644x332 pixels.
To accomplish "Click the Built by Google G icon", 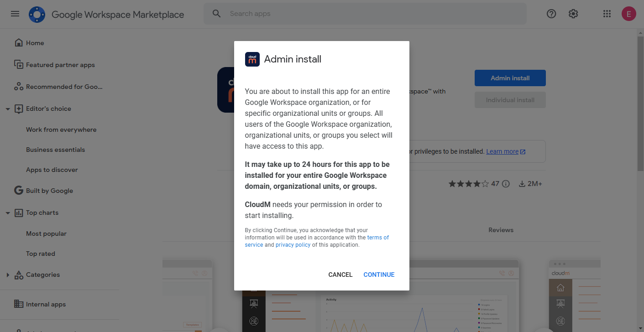I will 19,191.
